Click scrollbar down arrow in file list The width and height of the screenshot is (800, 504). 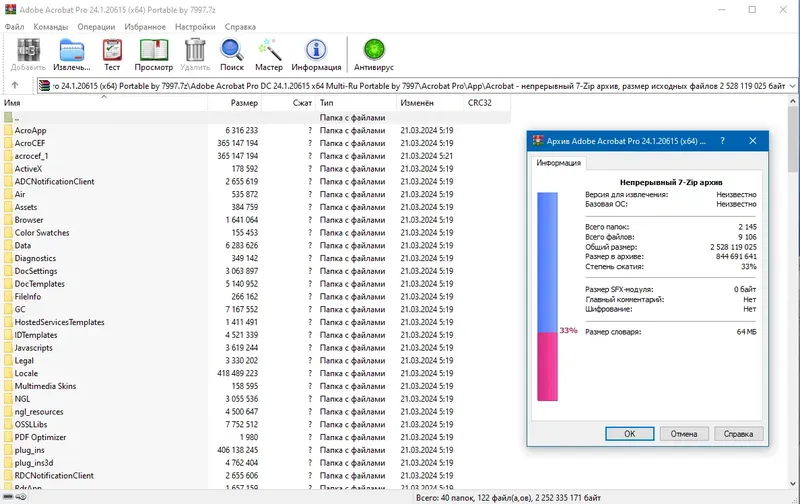point(793,483)
